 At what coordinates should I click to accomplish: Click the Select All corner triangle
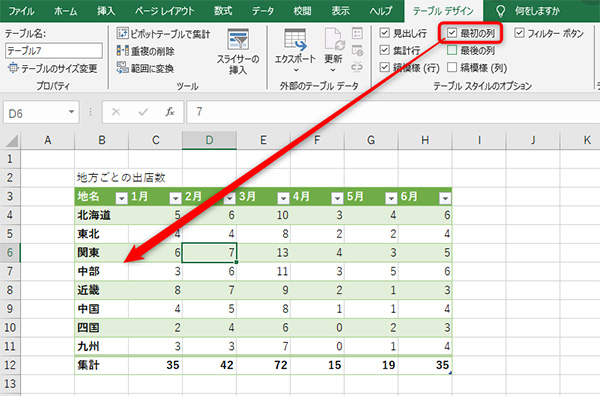[x=12, y=141]
